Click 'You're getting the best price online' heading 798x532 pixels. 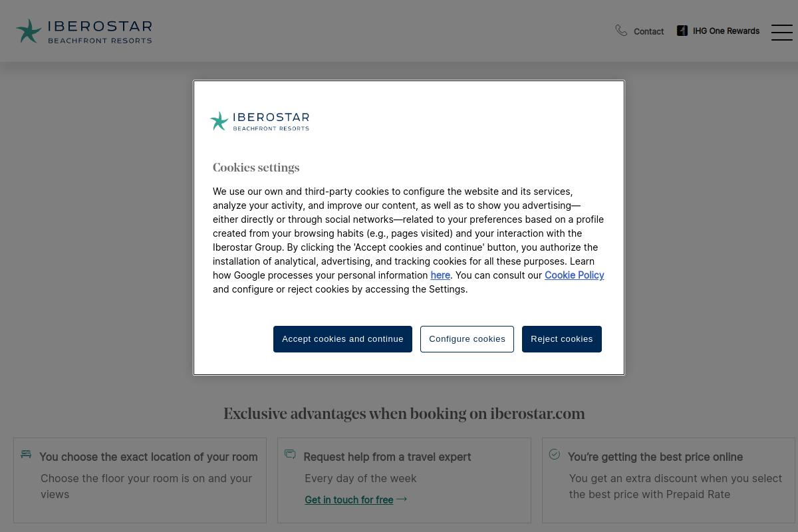pyautogui.click(x=655, y=457)
